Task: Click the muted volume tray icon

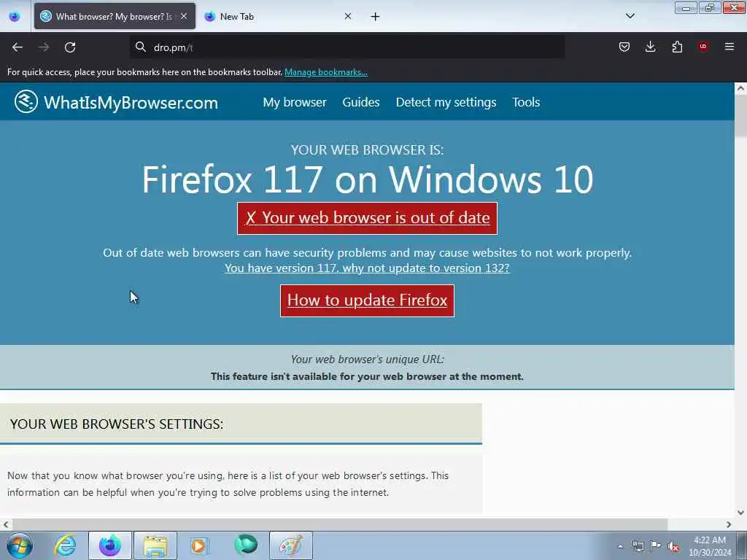Action: click(673, 547)
